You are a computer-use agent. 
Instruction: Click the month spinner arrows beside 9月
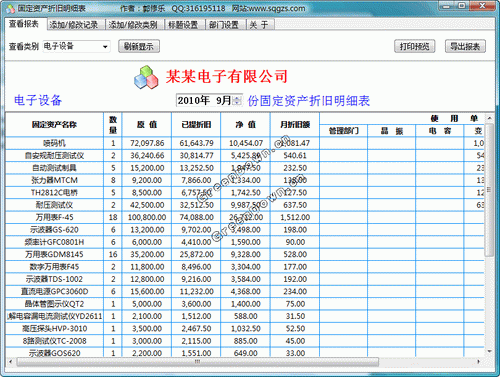237,100
